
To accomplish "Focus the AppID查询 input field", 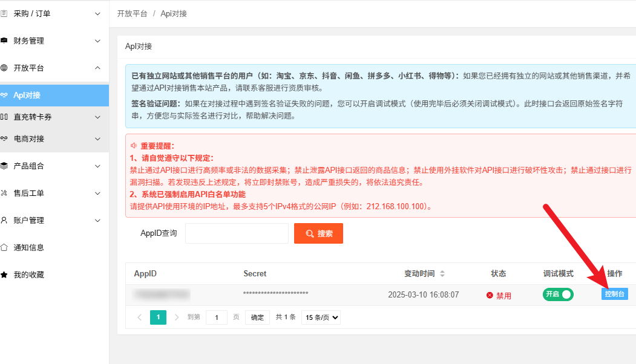I will tap(237, 233).
